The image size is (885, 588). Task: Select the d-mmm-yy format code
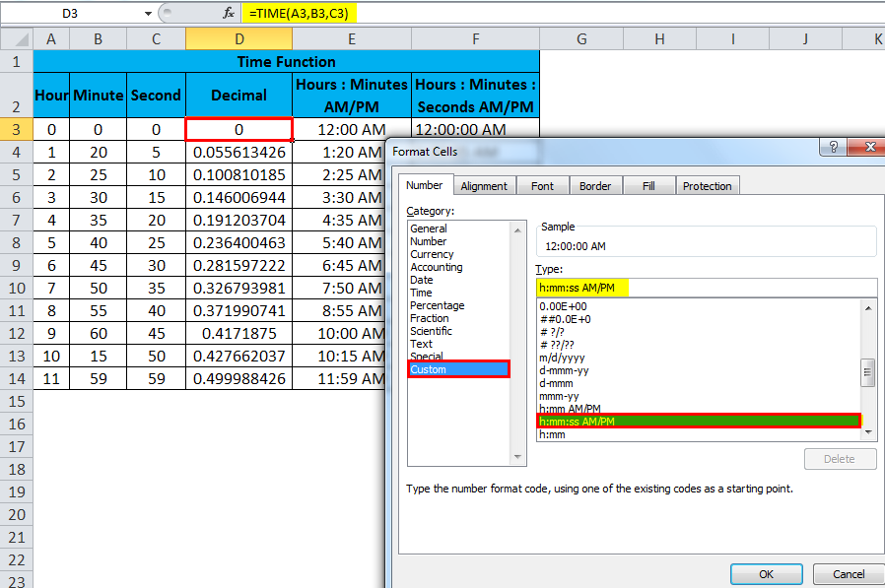point(566,370)
